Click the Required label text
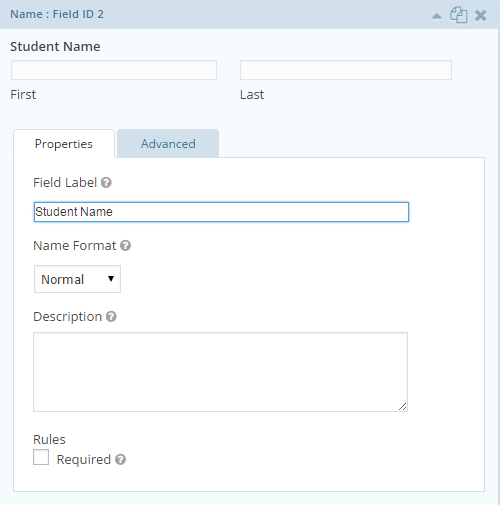The height and width of the screenshot is (505, 500). tap(84, 460)
